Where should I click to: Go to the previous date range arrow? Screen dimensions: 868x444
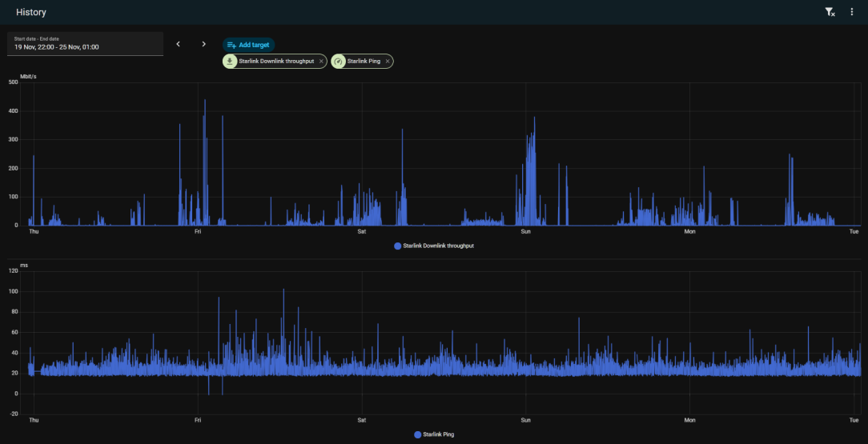(x=179, y=44)
